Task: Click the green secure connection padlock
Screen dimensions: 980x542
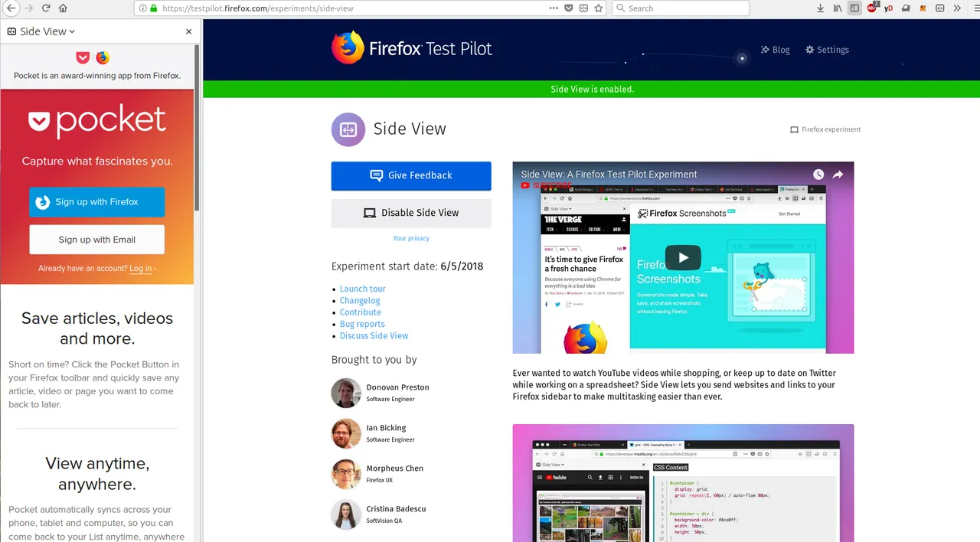Action: tap(153, 8)
